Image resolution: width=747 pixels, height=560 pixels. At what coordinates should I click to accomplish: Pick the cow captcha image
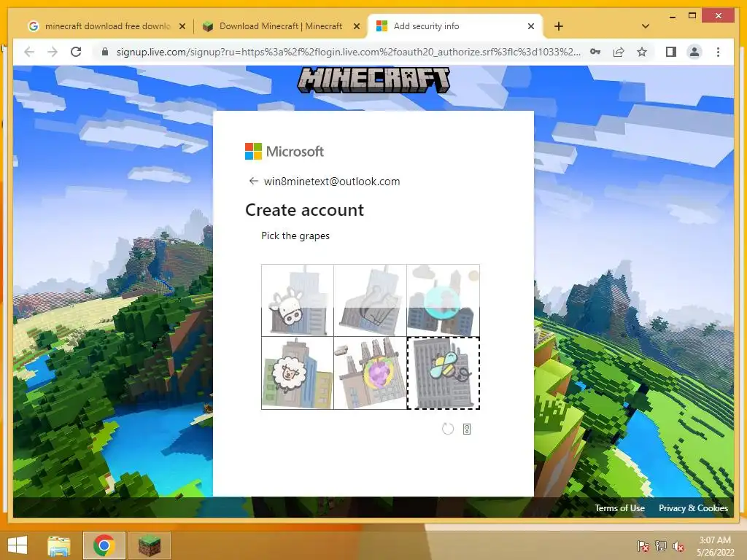coord(298,300)
